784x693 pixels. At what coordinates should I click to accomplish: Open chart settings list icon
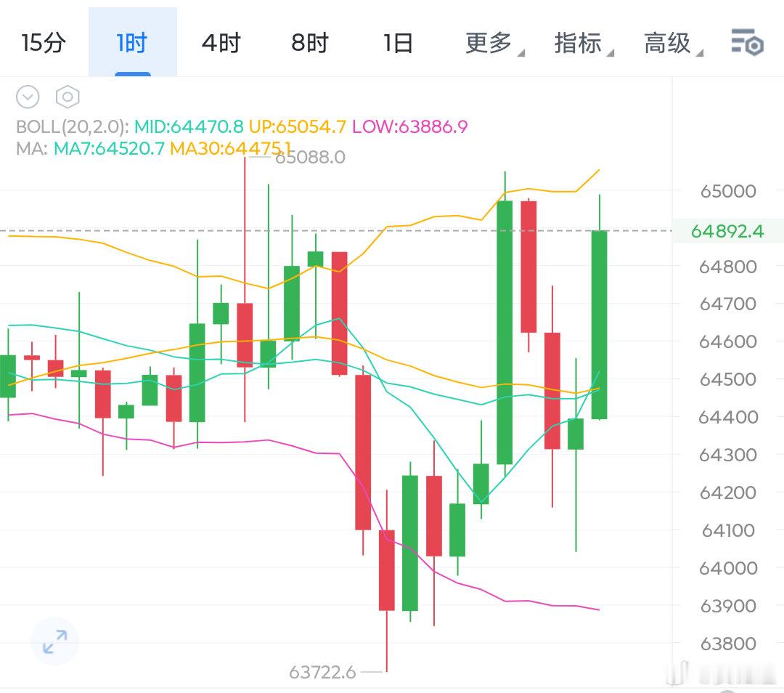pyautogui.click(x=747, y=43)
